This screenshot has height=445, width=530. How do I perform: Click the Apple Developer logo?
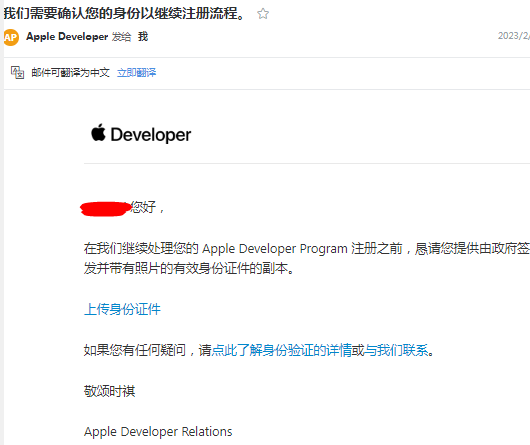pos(141,134)
